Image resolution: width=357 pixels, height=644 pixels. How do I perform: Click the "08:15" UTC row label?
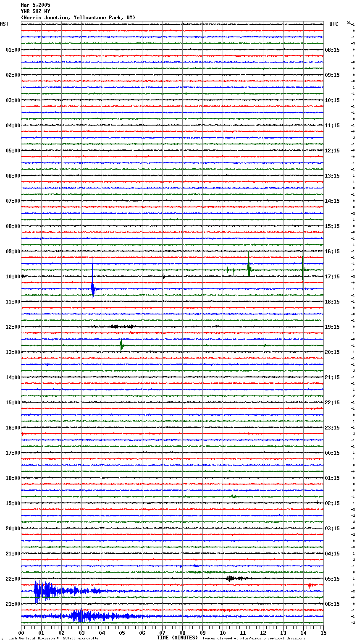(x=332, y=50)
